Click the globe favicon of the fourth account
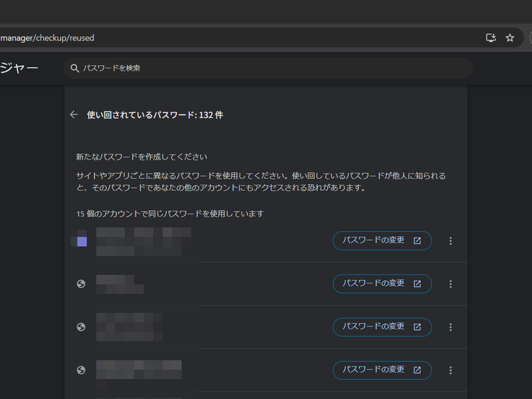 tap(81, 370)
